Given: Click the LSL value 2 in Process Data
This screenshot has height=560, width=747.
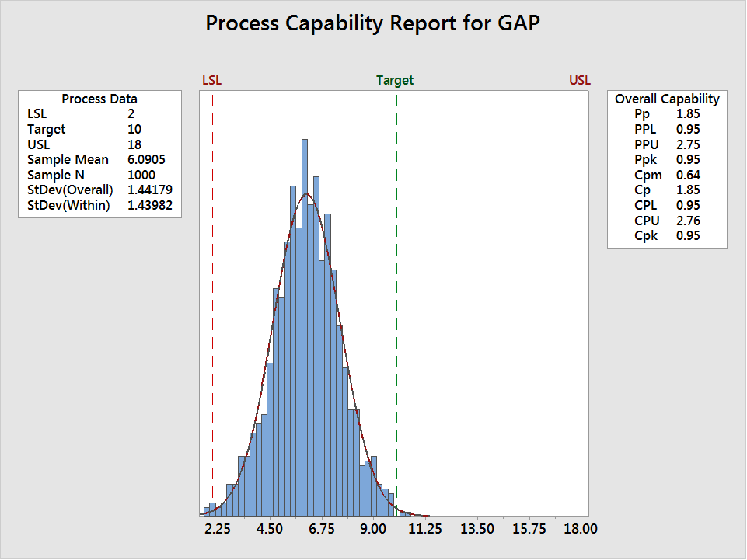Looking at the screenshot, I should point(131,114).
